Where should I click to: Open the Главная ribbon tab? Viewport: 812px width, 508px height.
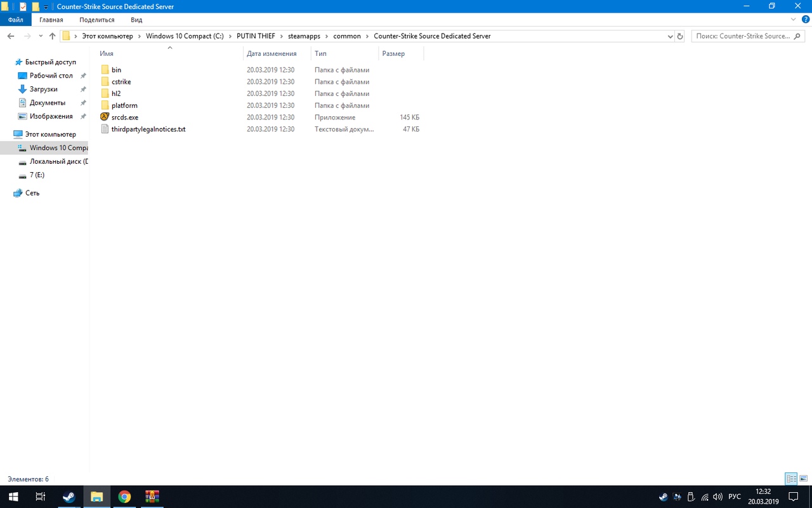click(x=51, y=20)
